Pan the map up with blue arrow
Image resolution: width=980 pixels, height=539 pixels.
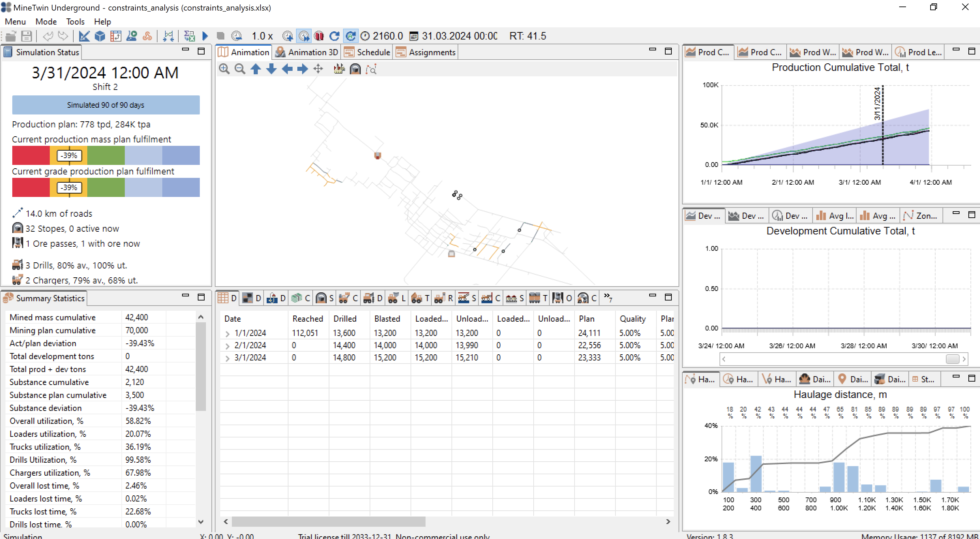(256, 69)
